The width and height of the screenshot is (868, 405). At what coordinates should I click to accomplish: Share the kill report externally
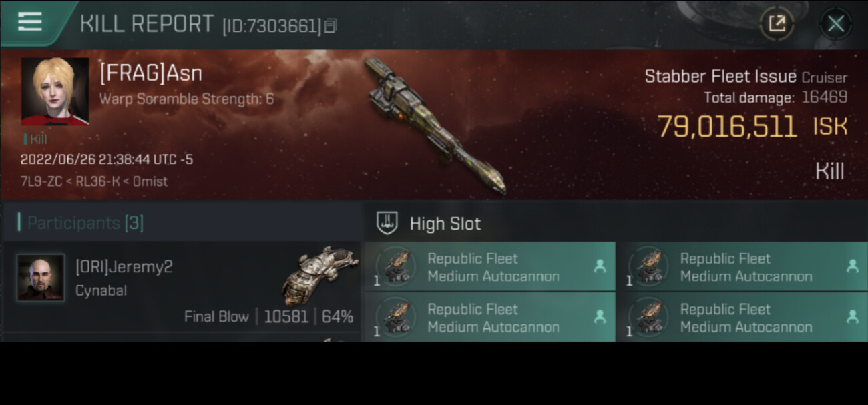click(x=777, y=25)
